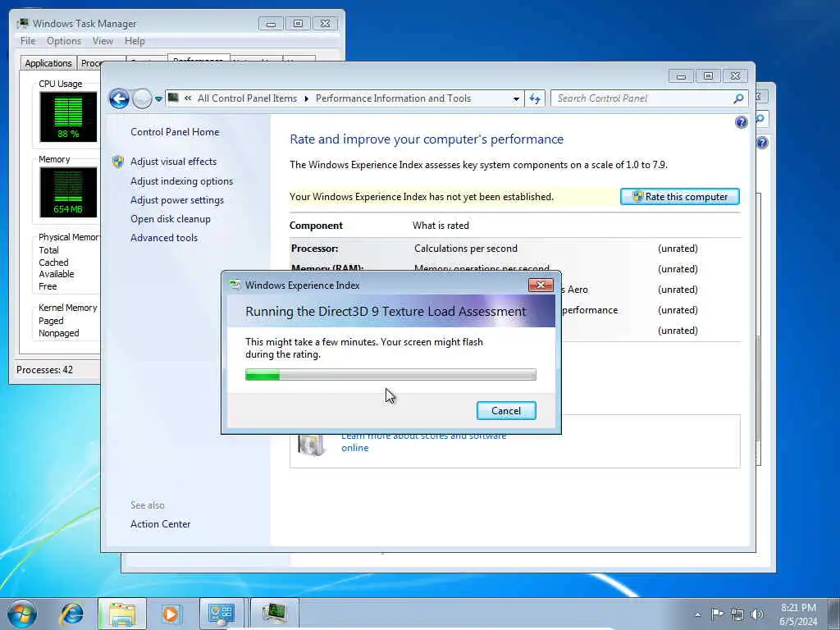Open File menu in Task Manager
Image resolution: width=840 pixels, height=630 pixels.
pyautogui.click(x=28, y=41)
